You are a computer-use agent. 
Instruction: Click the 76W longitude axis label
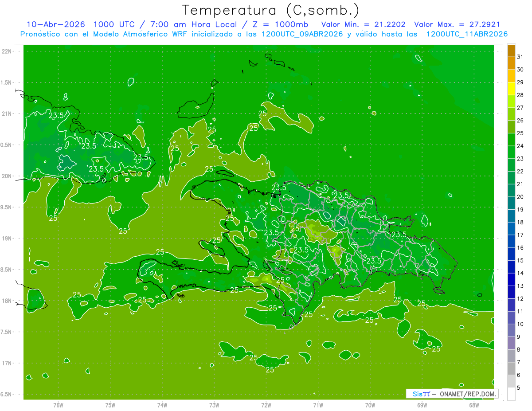pyautogui.click(x=58, y=405)
